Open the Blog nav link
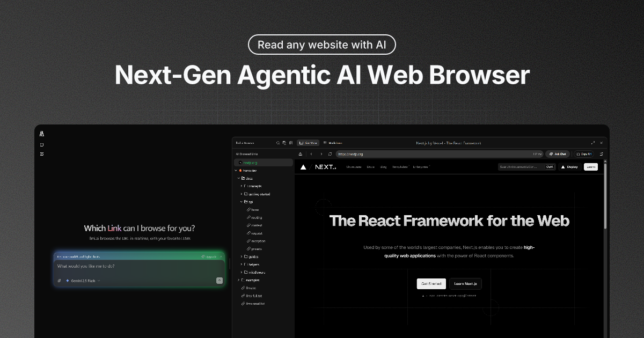This screenshot has width=644, height=338. (383, 167)
